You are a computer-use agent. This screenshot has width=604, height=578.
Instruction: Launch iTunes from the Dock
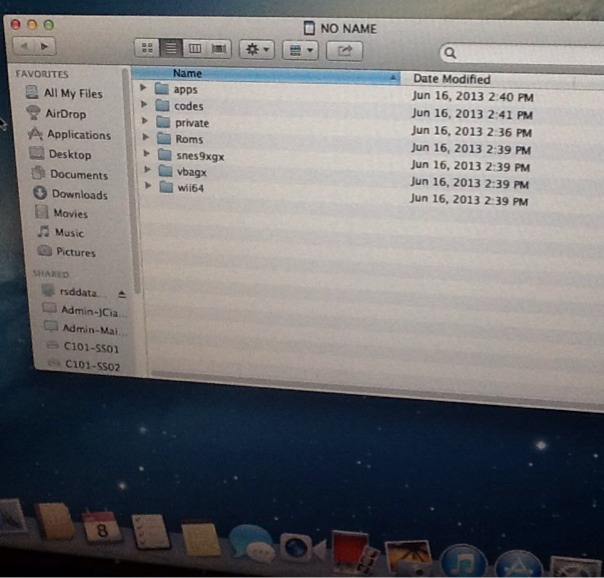(x=462, y=561)
